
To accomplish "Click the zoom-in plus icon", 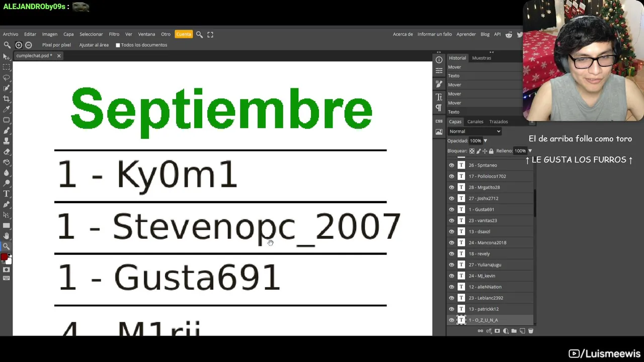I will pos(19,45).
